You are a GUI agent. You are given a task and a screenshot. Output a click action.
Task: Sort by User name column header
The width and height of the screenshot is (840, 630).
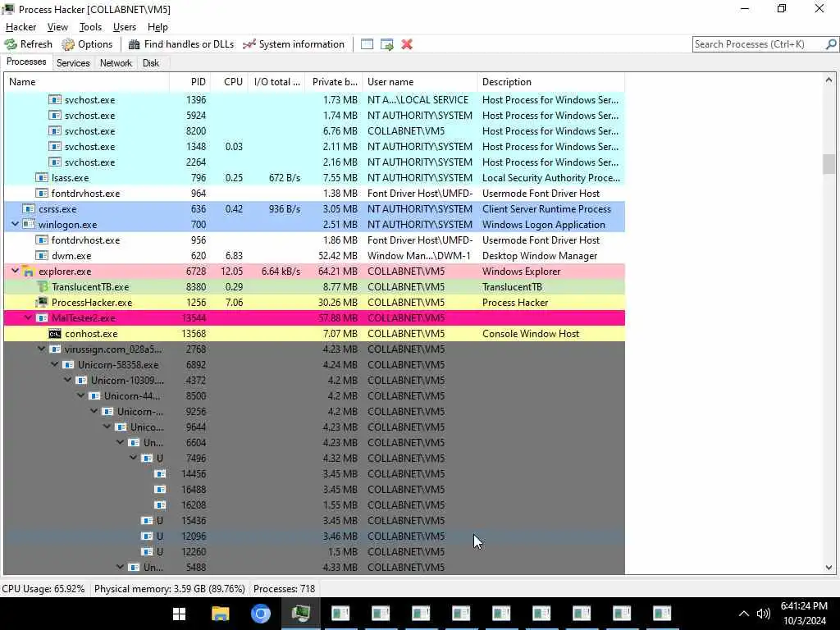coord(420,82)
